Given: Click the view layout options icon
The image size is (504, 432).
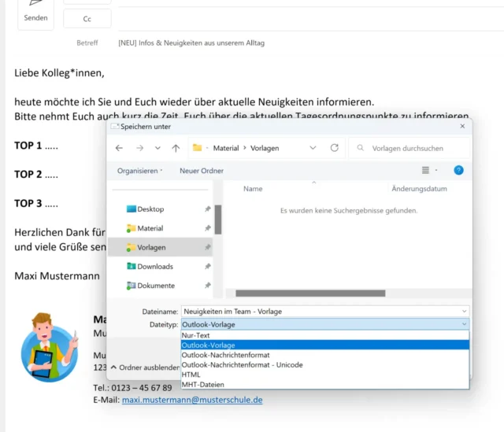Looking at the screenshot, I should click(426, 170).
